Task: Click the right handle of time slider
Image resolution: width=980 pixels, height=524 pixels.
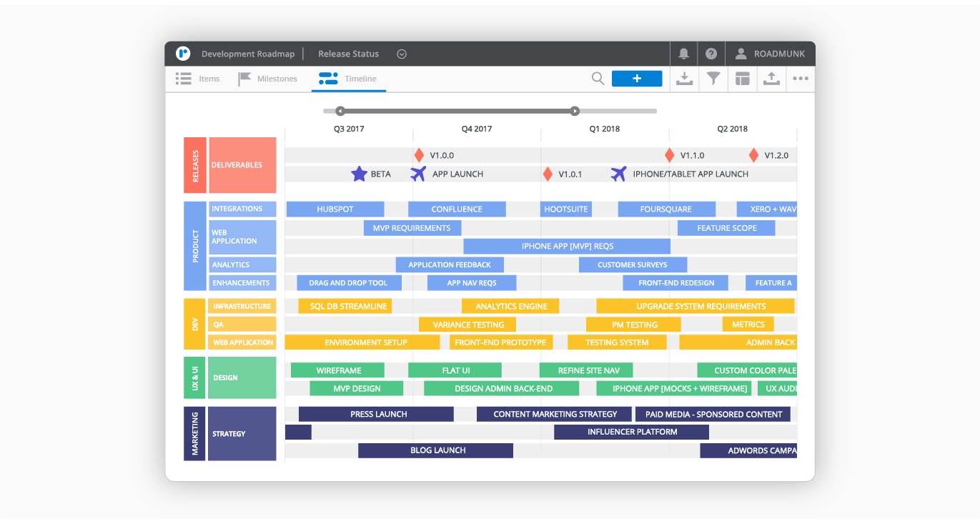Action: click(x=575, y=111)
